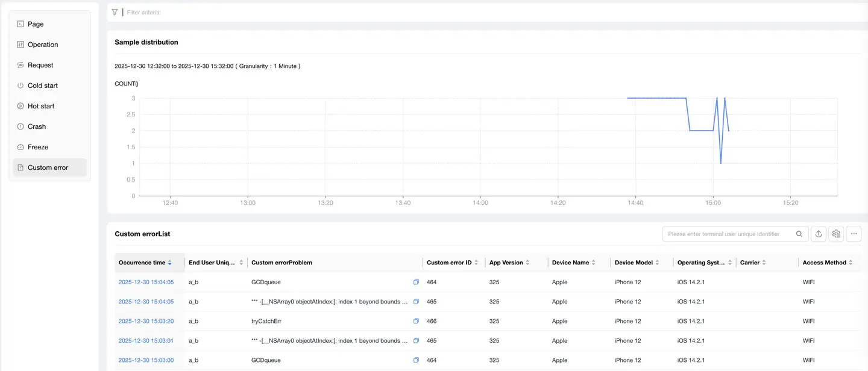
Task: Copy the tryCatchErr problem text
Action: click(x=416, y=322)
